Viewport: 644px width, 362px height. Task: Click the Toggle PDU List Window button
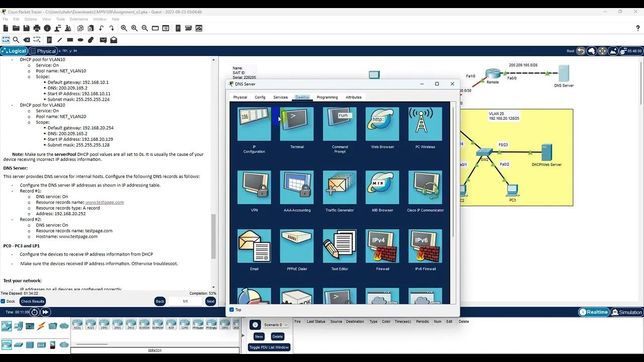tap(269, 347)
